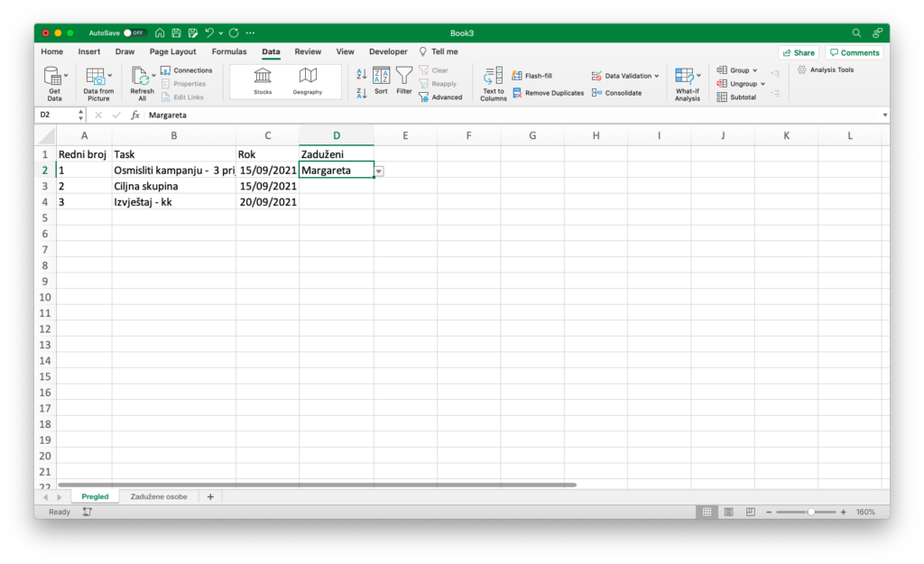This screenshot has width=924, height=564.
Task: Click the zoom slider in status bar
Action: (810, 512)
